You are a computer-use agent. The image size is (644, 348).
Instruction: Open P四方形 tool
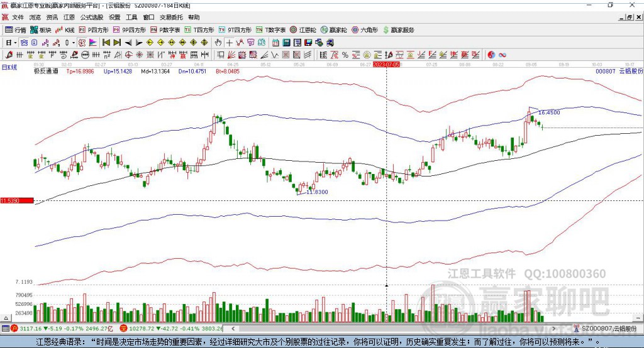point(94,30)
